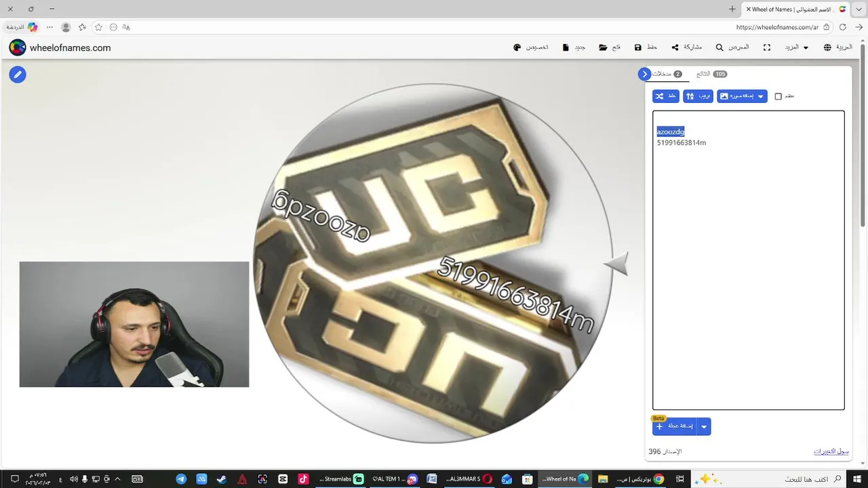Click the site lock info icon
This screenshot has width=868, height=488.
(826, 27)
